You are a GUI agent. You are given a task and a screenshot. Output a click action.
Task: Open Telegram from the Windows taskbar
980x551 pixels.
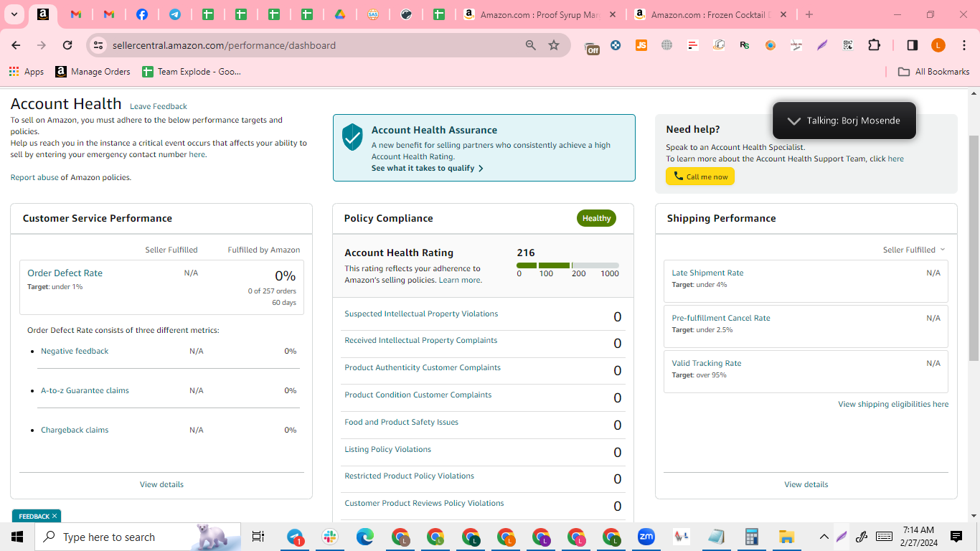point(296,537)
